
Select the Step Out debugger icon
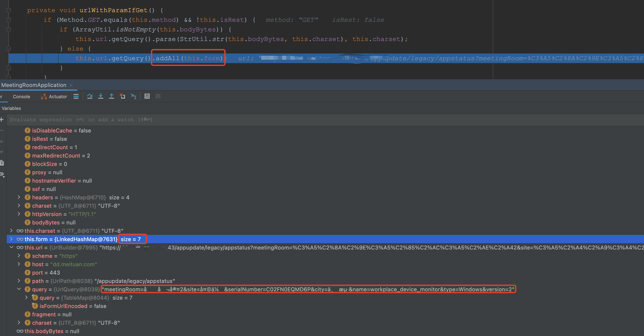[112, 96]
